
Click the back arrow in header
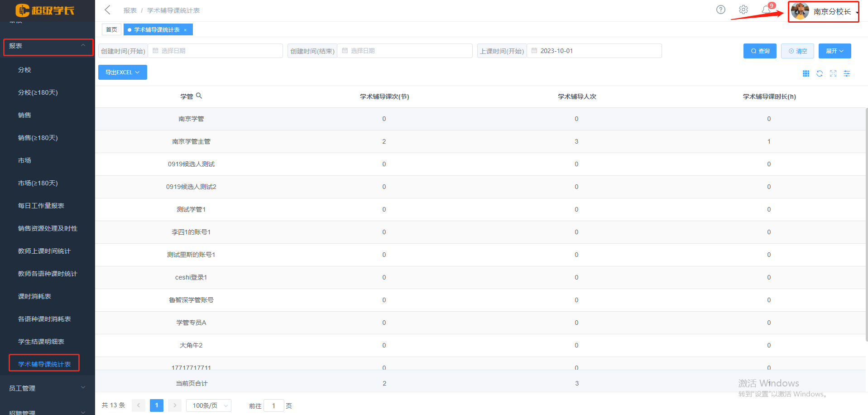[x=107, y=10]
